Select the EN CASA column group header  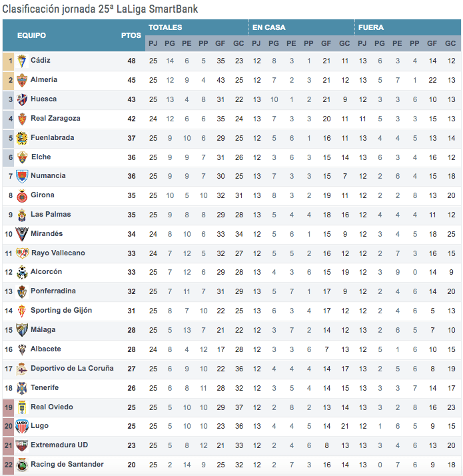pos(268,27)
